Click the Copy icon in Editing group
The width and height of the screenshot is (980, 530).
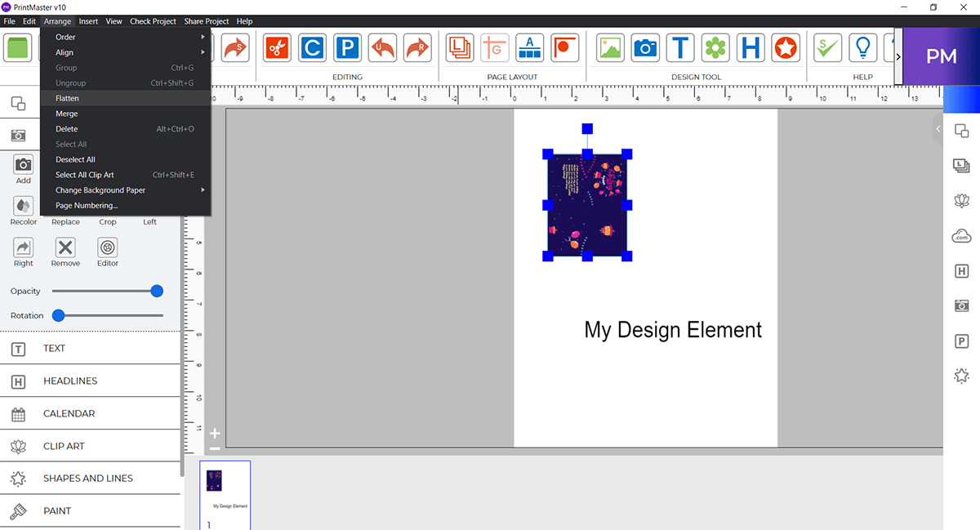pyautogui.click(x=312, y=47)
